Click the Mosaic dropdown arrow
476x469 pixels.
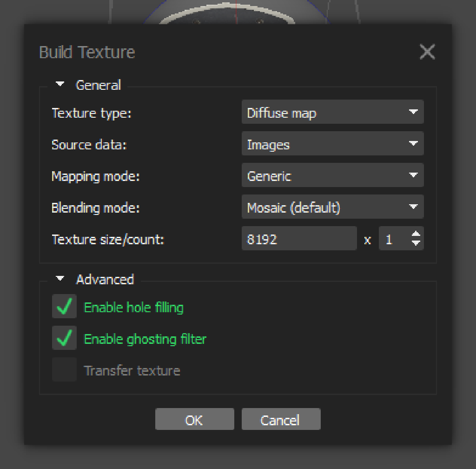pos(414,207)
